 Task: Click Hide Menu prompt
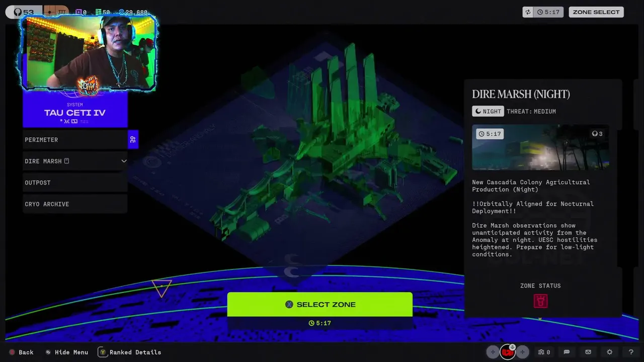(x=67, y=352)
